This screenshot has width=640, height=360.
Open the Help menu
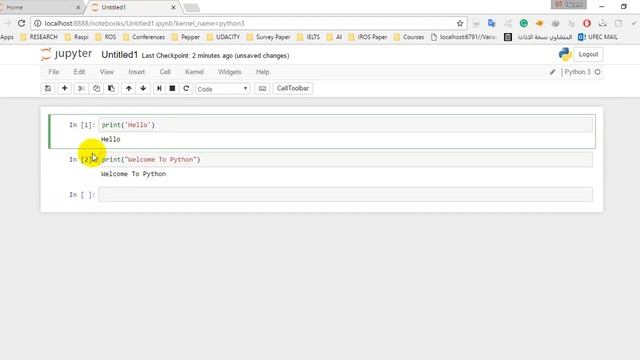[262, 72]
